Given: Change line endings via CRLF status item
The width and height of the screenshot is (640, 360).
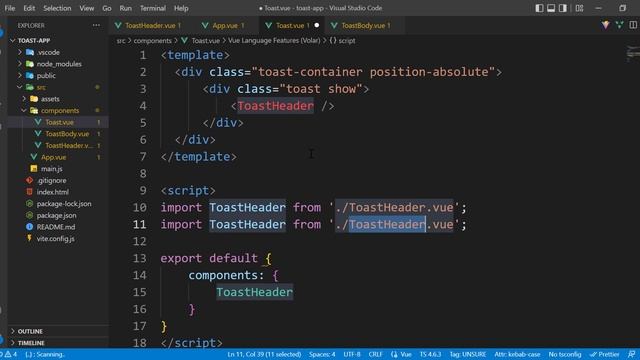Looking at the screenshot, I should (x=375, y=354).
